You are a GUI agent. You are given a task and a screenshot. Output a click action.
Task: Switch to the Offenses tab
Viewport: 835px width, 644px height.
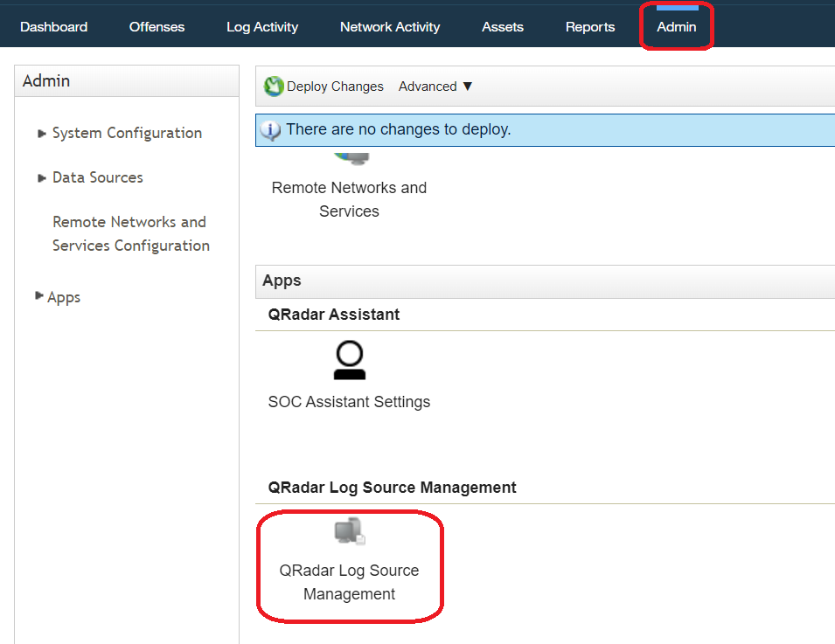[157, 27]
